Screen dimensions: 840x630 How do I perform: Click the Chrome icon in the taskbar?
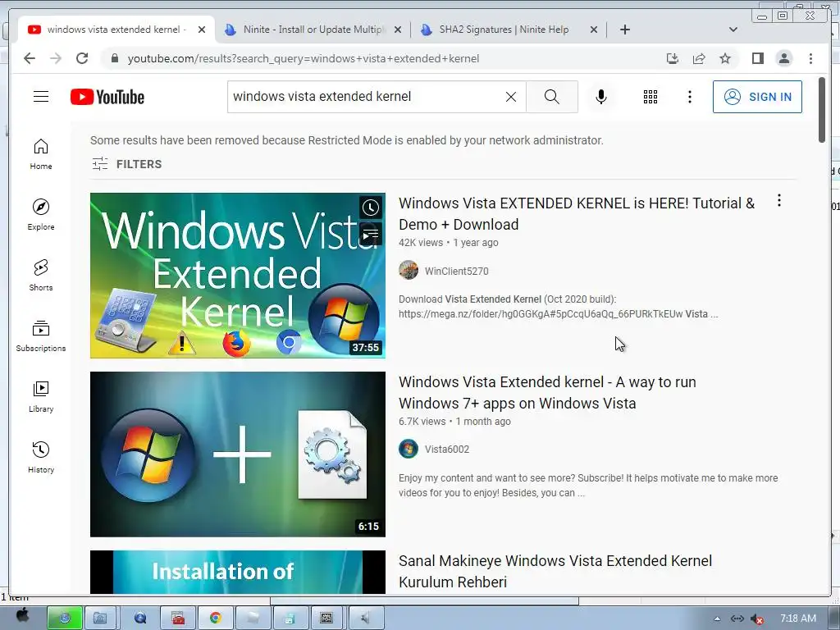(216, 618)
